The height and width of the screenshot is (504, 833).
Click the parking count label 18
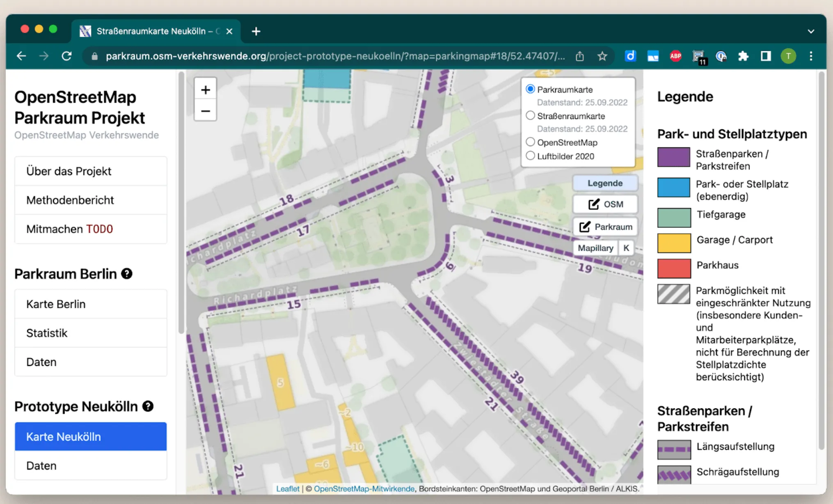[x=286, y=200]
